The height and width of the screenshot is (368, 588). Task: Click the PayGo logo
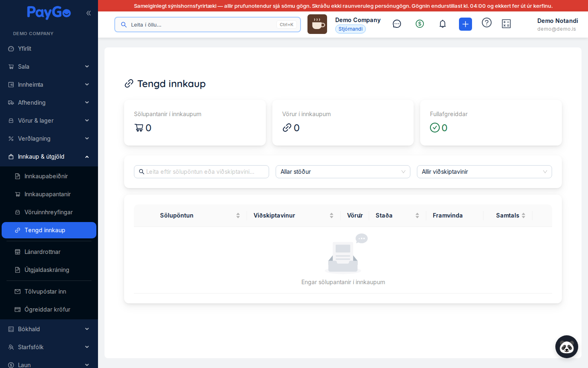click(x=49, y=13)
